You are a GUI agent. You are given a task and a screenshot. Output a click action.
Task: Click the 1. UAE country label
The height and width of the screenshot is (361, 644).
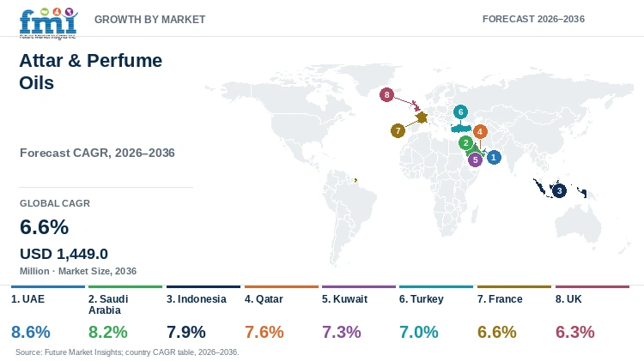click(x=28, y=299)
